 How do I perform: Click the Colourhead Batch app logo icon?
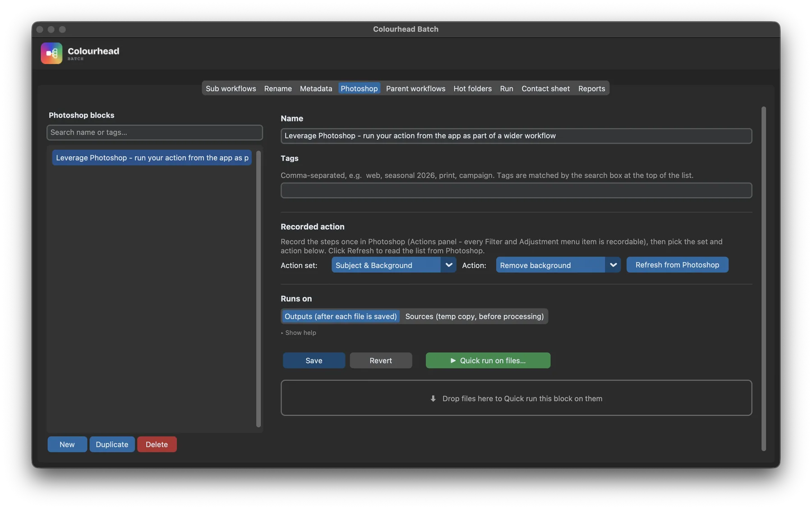tap(51, 53)
